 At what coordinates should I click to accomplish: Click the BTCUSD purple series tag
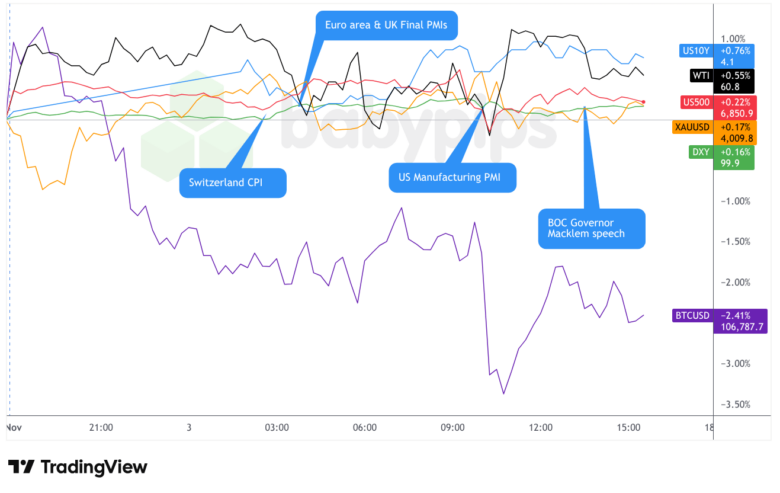(692, 316)
